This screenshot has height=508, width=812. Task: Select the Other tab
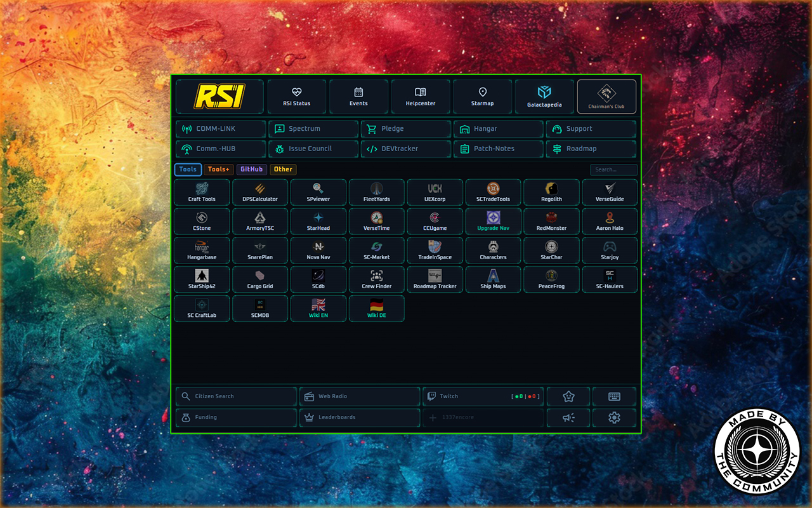pyautogui.click(x=283, y=170)
